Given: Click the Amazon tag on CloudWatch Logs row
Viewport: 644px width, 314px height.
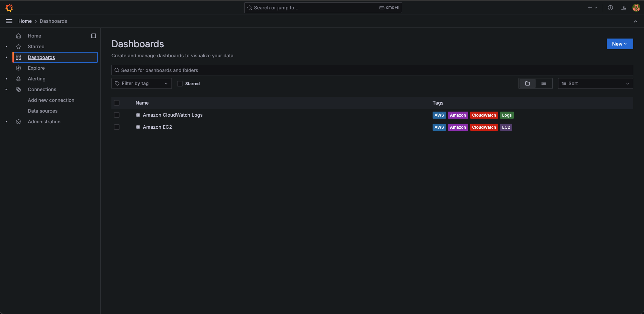Looking at the screenshot, I should pyautogui.click(x=458, y=115).
